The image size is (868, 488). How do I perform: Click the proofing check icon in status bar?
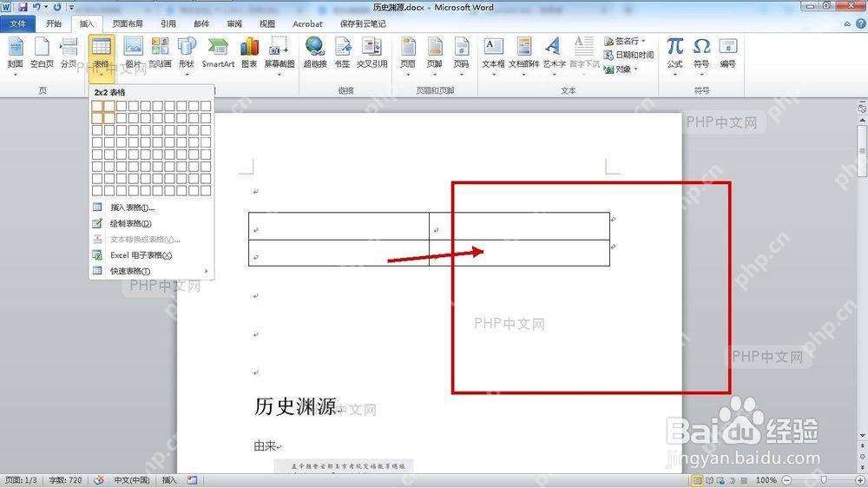coord(99,480)
